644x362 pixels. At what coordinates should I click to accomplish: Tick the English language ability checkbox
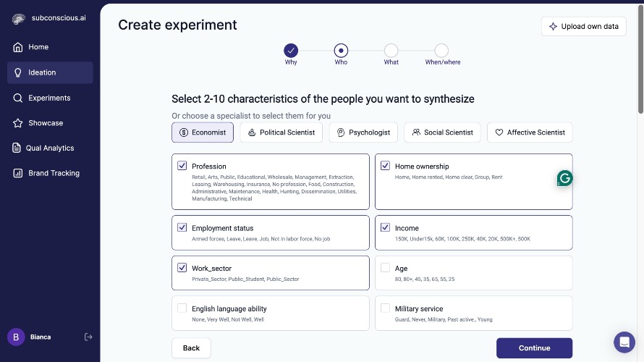[182, 308]
